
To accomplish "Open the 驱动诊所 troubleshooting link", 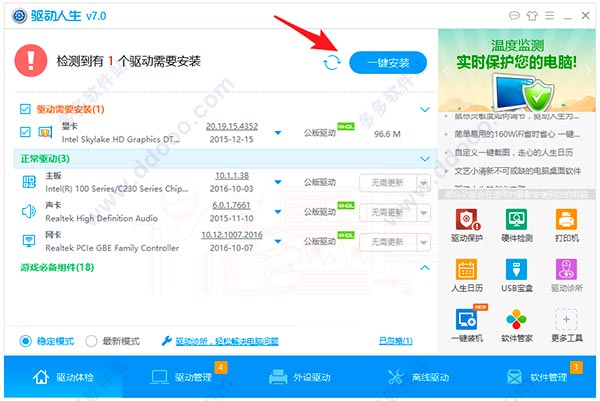I will 227,341.
